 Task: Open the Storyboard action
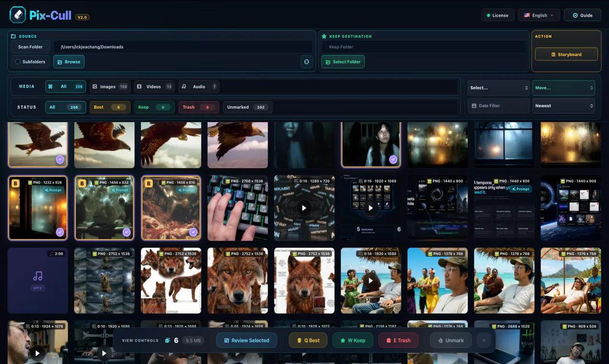point(566,54)
